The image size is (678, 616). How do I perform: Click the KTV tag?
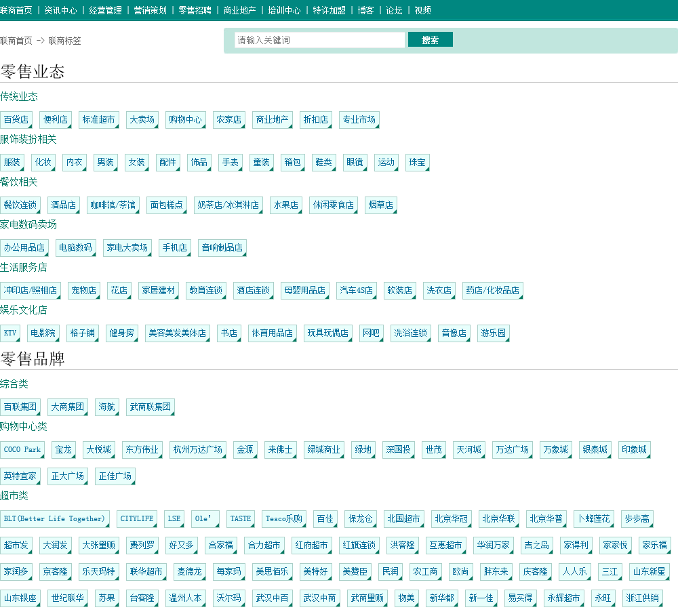point(10,333)
